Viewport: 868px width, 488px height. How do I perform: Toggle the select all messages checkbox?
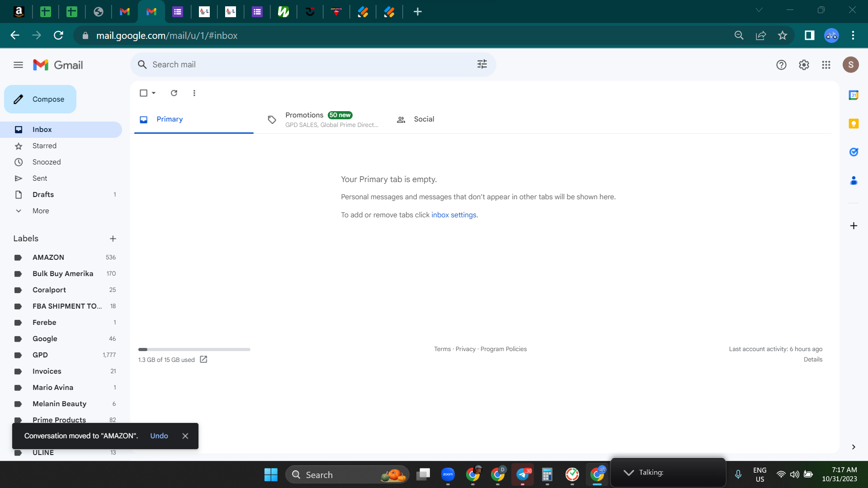(x=143, y=93)
